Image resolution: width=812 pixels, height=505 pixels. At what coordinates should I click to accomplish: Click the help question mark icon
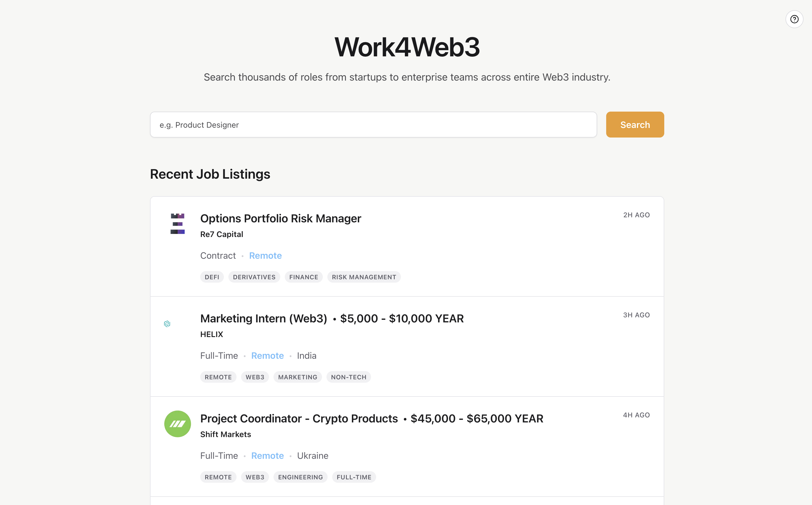click(x=794, y=19)
